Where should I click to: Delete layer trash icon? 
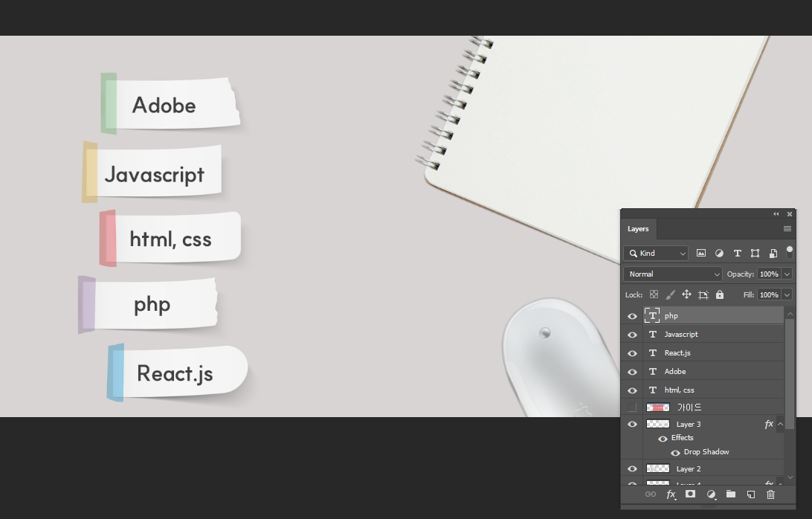coord(770,494)
